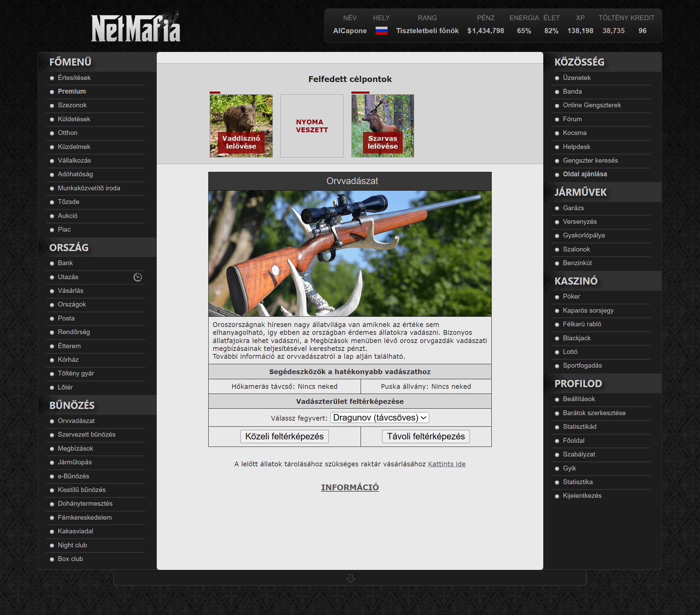Image resolution: width=700 pixels, height=615 pixels.
Task: Open the Bank menu item
Action: tap(65, 263)
